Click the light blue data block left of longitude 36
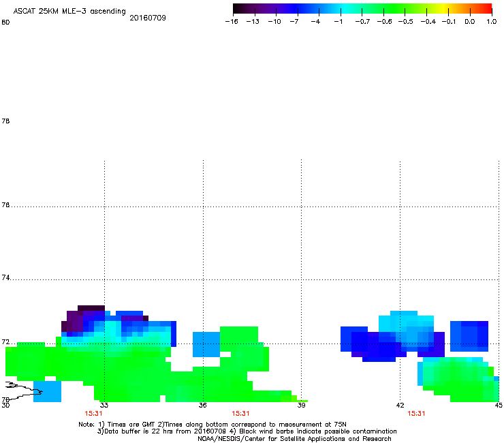Viewport: 504px width, 443px height. coord(206,345)
